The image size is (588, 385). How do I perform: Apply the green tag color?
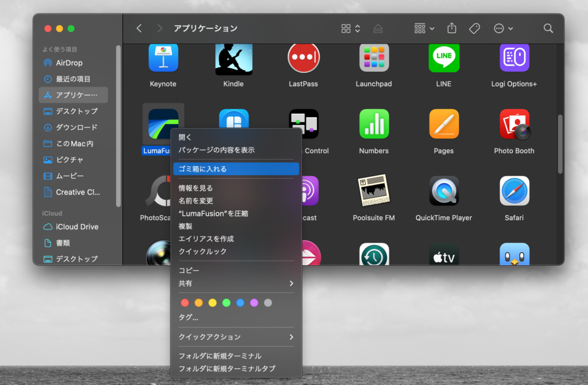coord(226,303)
